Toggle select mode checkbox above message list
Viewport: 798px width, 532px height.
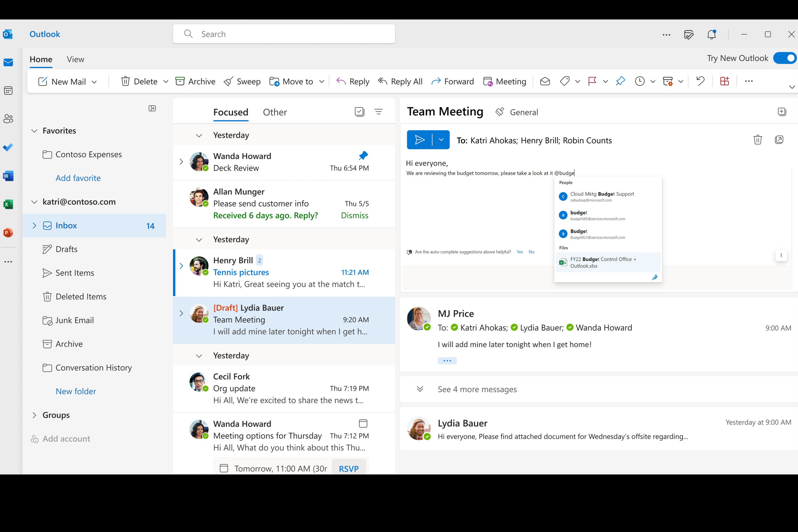click(x=359, y=112)
